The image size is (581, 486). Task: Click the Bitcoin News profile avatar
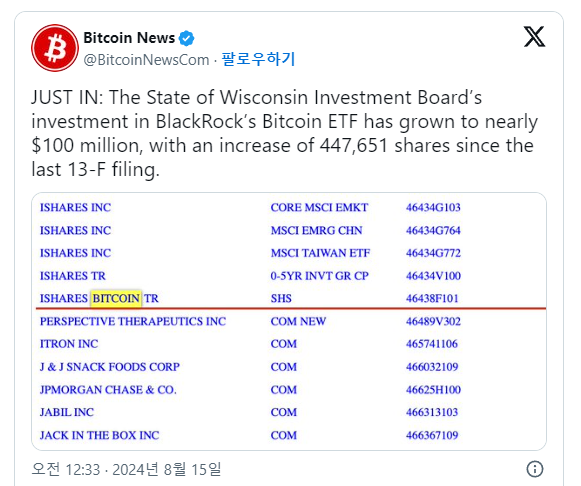[55, 48]
